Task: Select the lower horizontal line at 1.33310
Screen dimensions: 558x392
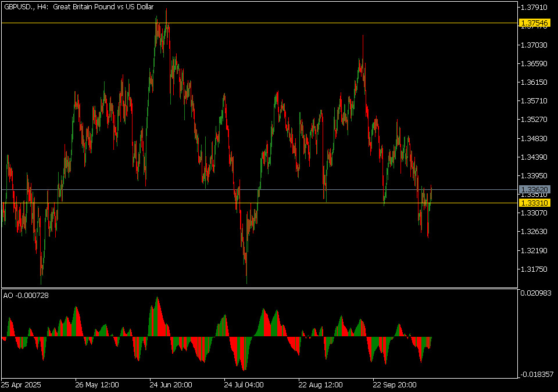Action: (x=291, y=203)
